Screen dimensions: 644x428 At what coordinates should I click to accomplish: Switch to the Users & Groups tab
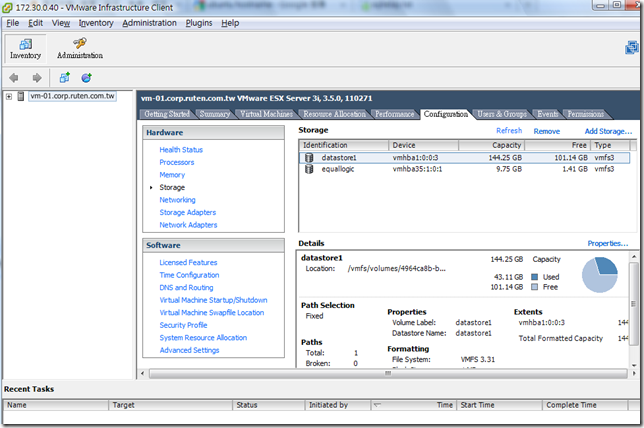(502, 114)
